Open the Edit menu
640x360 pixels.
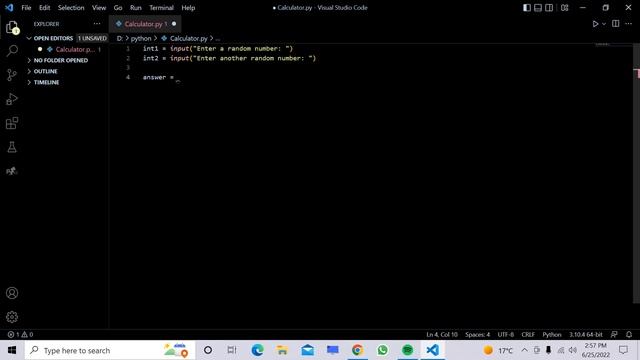[44, 8]
